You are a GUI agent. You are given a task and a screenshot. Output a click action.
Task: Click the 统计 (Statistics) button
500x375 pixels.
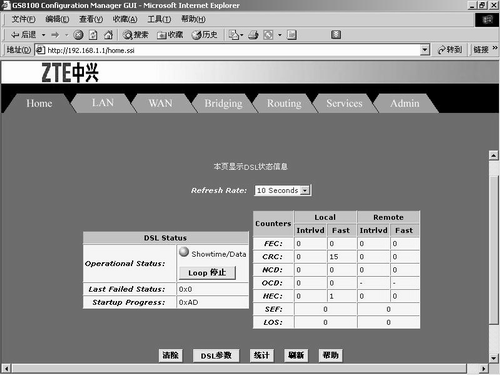tap(262, 355)
